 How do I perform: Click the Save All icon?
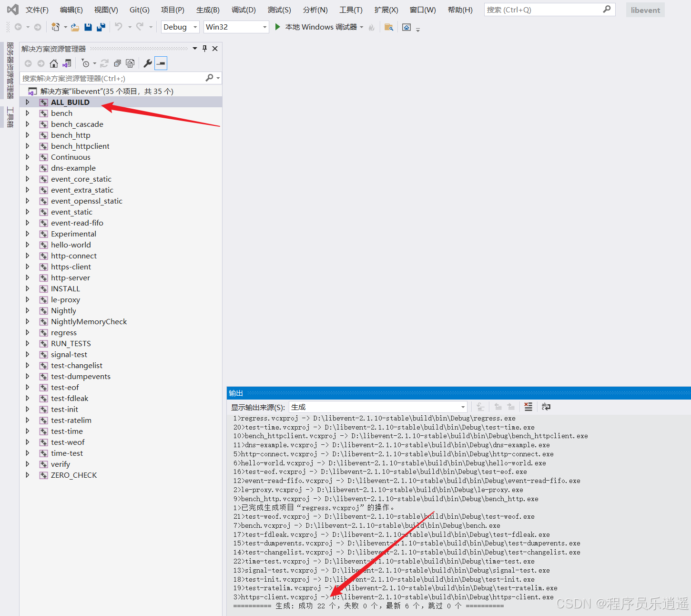point(101,27)
